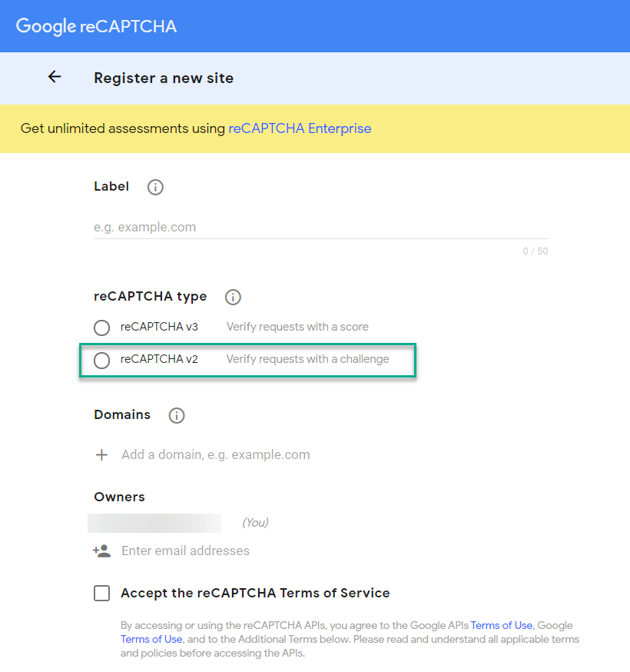Click the info icon beside Domains
The image size is (630, 672).
point(177,415)
